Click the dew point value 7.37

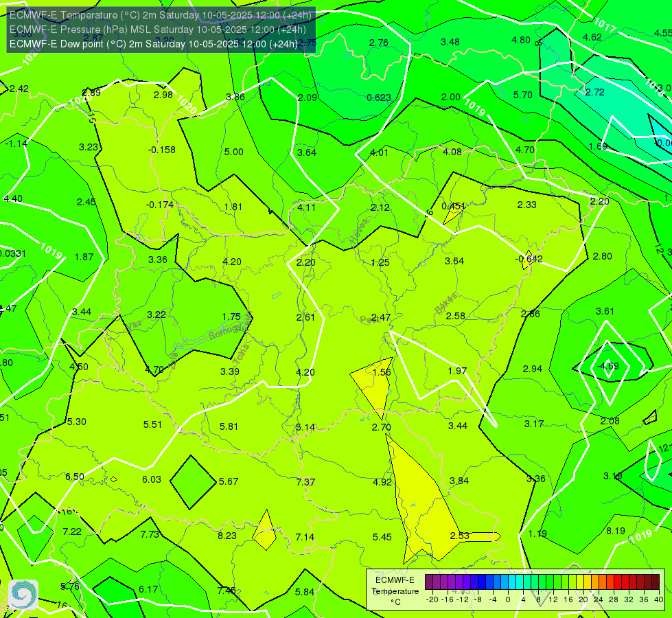[x=305, y=482]
